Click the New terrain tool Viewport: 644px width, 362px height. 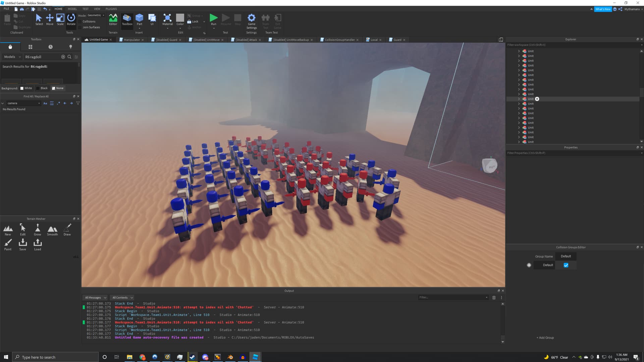[8, 230]
